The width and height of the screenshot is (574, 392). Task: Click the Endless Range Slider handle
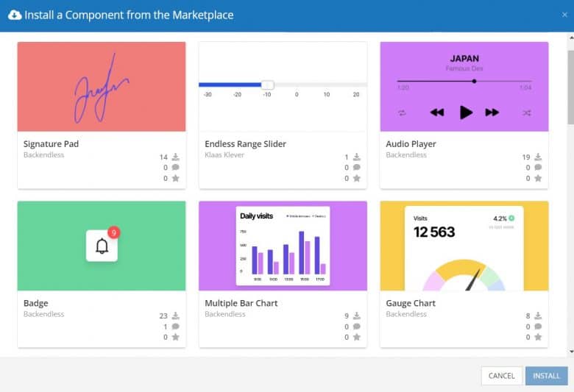coord(268,85)
